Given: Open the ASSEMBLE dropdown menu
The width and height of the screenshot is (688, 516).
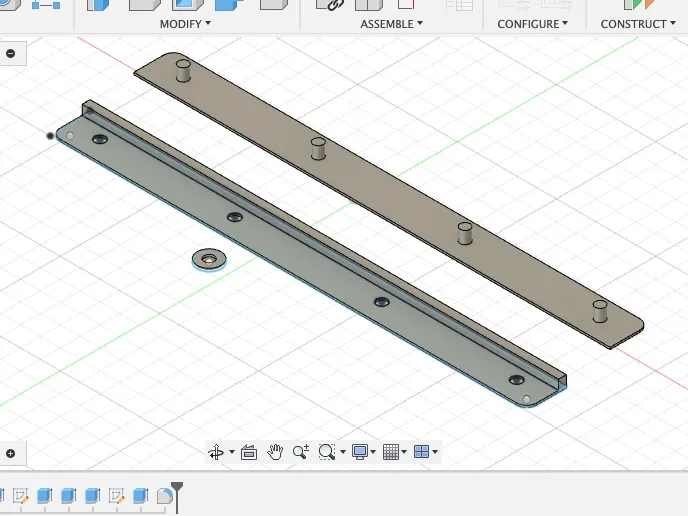Looking at the screenshot, I should click(391, 24).
